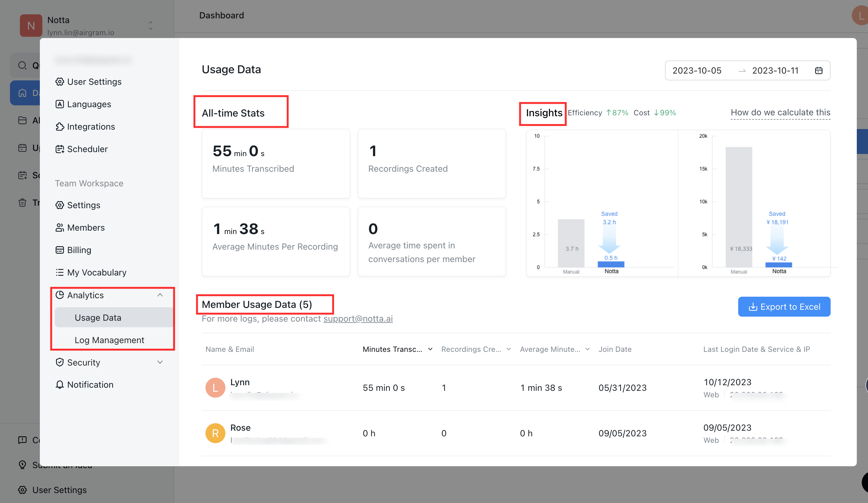868x503 pixels.
Task: Expand the Security section
Action: pos(160,362)
